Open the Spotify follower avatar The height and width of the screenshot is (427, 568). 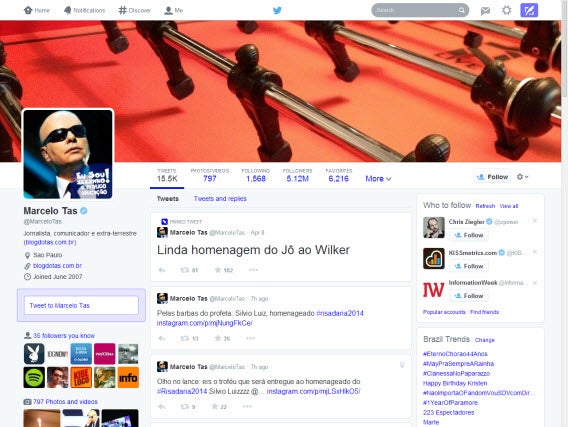point(34,377)
